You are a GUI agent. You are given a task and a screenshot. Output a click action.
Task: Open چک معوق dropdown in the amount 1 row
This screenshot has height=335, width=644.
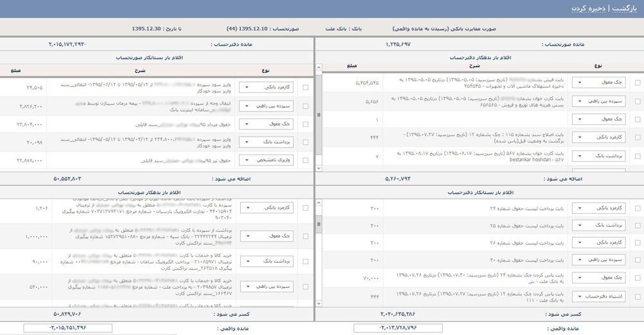pos(599,119)
